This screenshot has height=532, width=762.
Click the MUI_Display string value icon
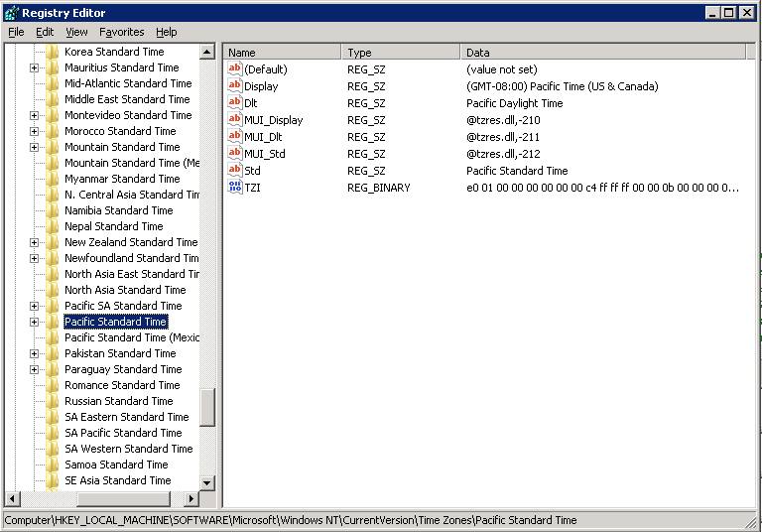(235, 119)
